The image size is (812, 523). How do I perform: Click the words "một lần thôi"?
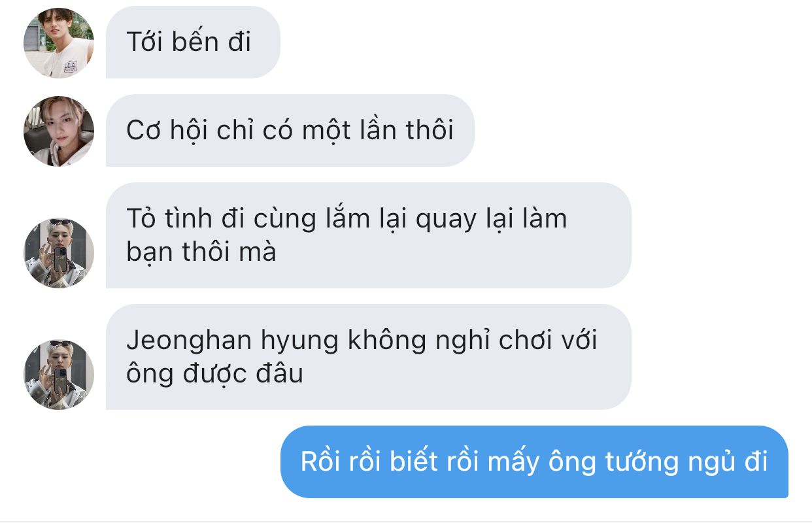click(377, 131)
